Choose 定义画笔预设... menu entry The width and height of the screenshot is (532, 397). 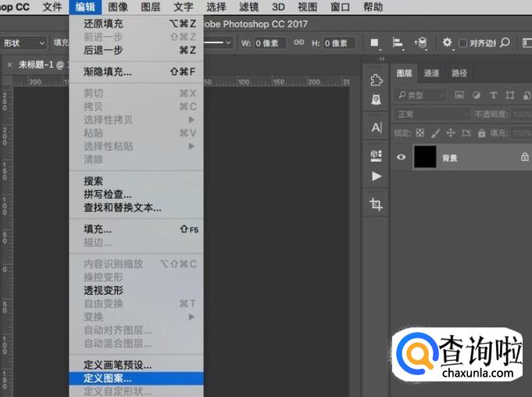tap(136, 365)
